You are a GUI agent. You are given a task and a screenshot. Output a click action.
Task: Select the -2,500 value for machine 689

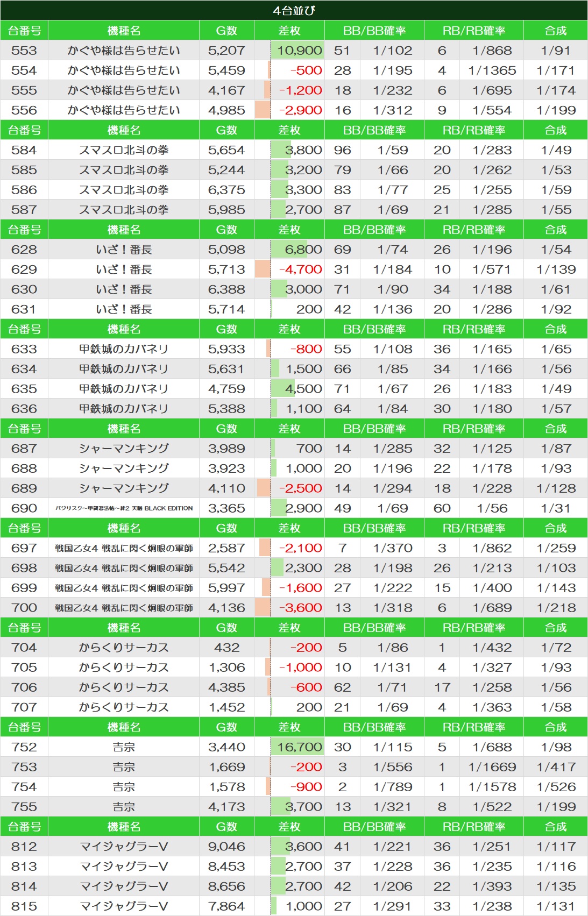(300, 488)
